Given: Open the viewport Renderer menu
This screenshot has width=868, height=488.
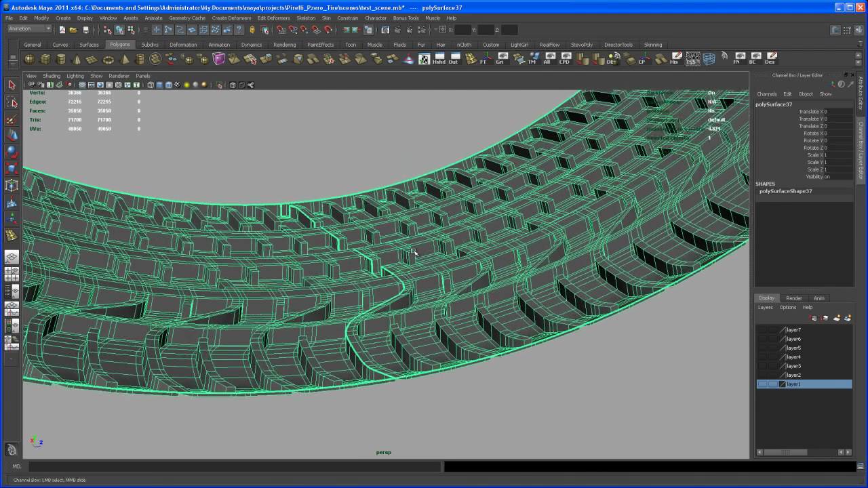Looking at the screenshot, I should tap(119, 76).
